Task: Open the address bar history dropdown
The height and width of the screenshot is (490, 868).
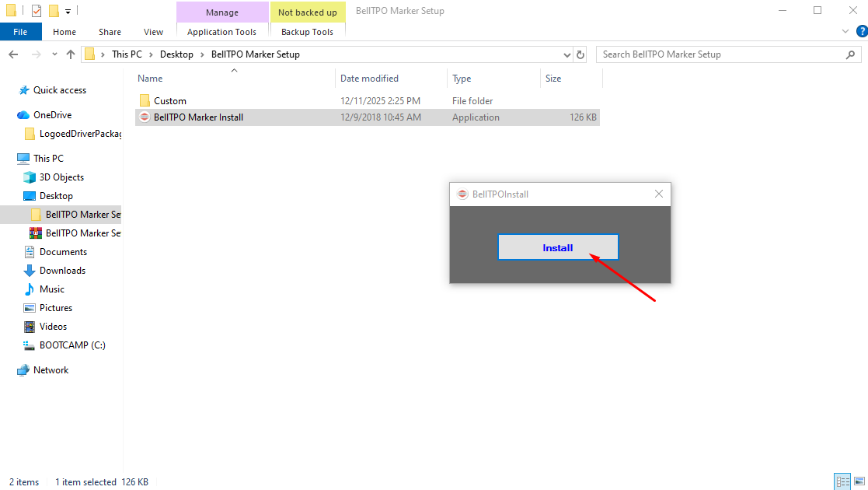Action: point(566,54)
